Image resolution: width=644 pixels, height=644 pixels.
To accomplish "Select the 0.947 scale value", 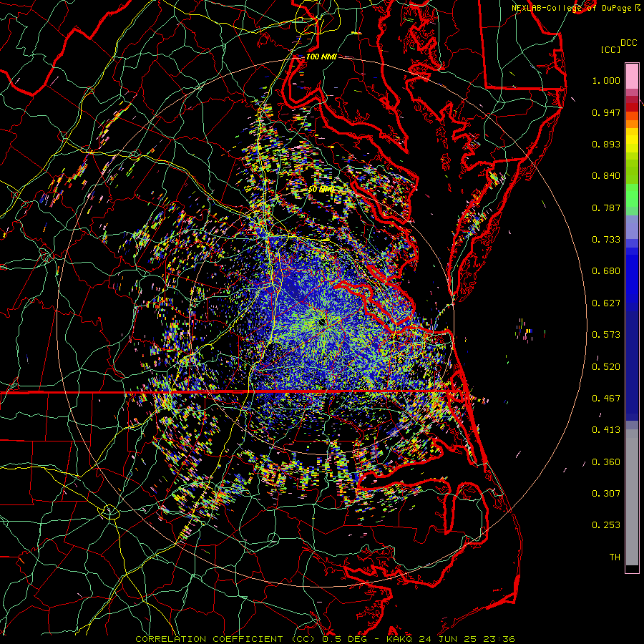I will pyautogui.click(x=606, y=112).
